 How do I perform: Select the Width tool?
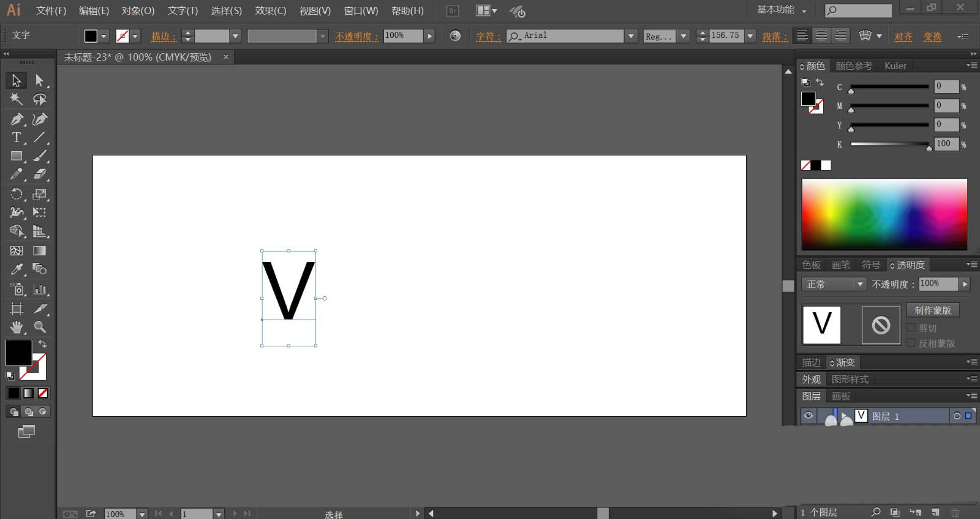17,212
